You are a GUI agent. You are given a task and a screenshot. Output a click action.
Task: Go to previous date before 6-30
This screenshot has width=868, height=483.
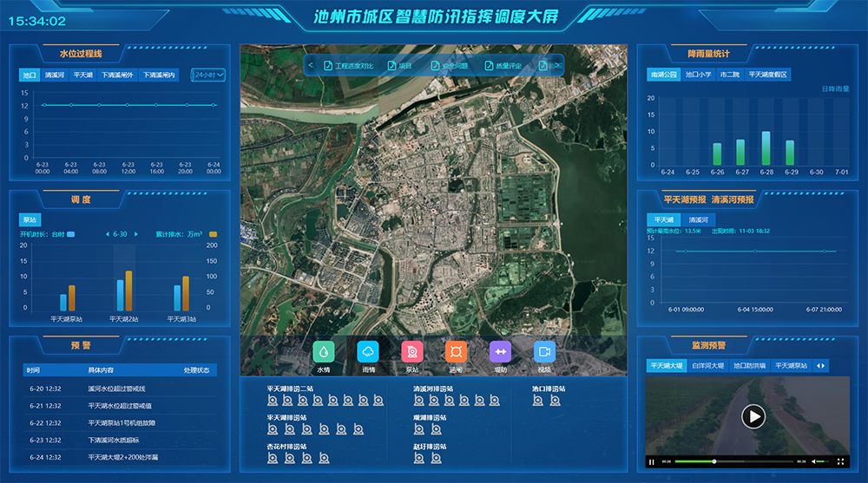tap(107, 234)
